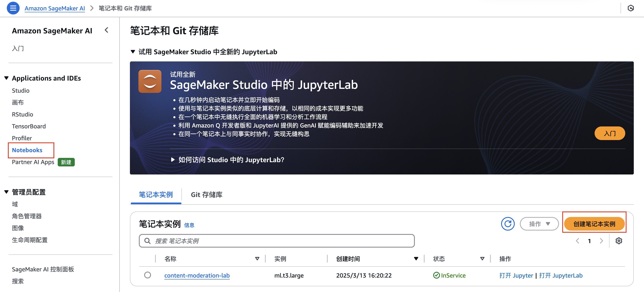Open the hamburger navigation menu icon
The image size is (644, 292).
tap(13, 8)
